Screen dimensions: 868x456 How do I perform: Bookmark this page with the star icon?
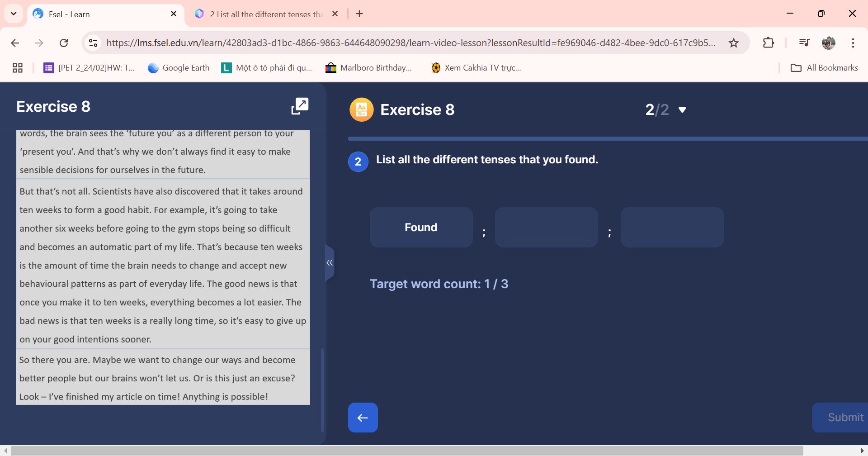point(734,43)
